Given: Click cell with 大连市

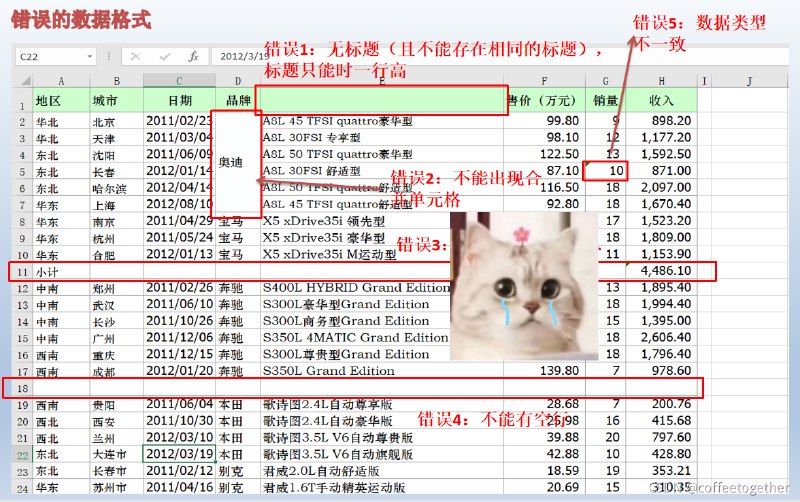Looking at the screenshot, I should point(116,454).
